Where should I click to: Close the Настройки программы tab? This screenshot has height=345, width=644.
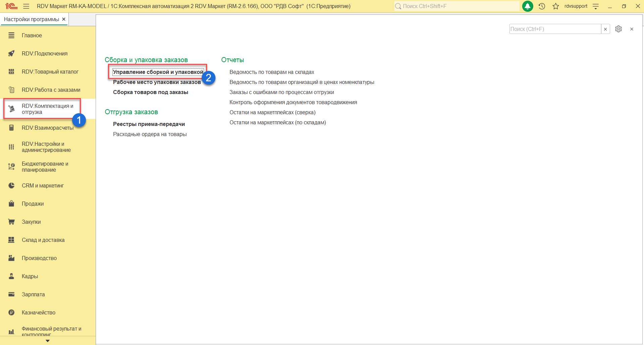[64, 19]
